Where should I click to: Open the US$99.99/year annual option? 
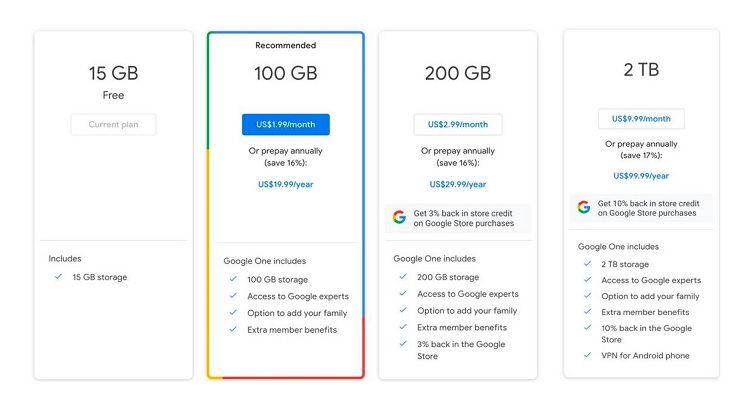click(x=641, y=176)
